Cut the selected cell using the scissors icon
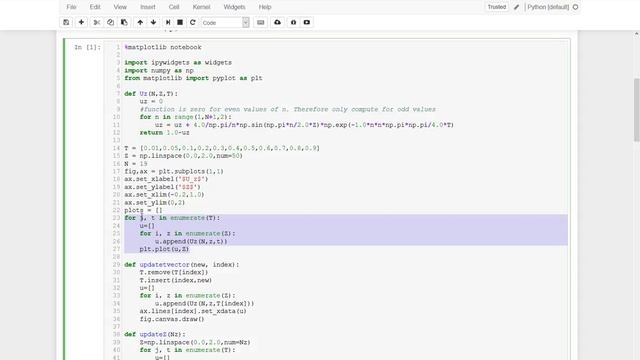The height and width of the screenshot is (360, 640). pos(97,22)
